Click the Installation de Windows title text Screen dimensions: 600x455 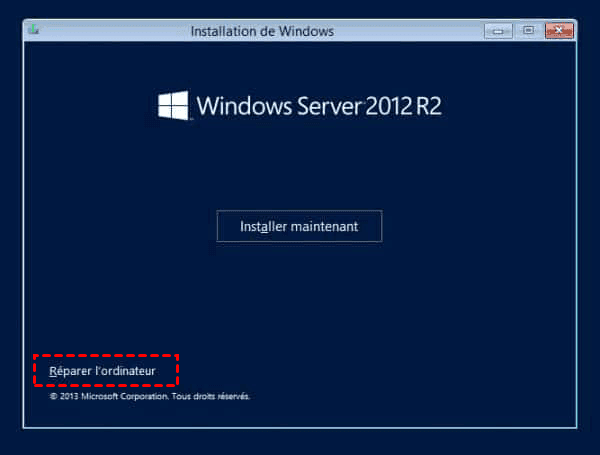pyautogui.click(x=262, y=31)
